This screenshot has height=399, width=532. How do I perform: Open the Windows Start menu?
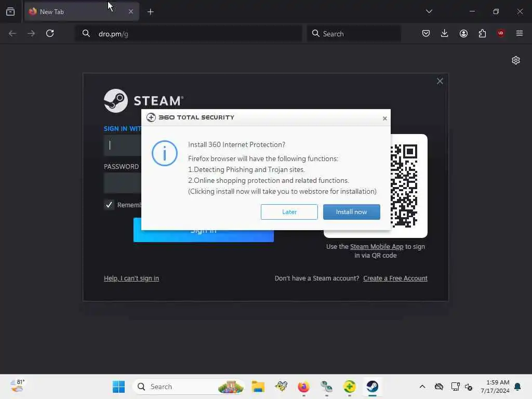[118, 387]
